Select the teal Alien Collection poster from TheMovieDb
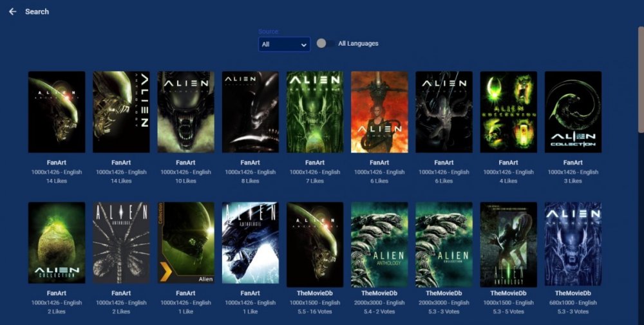Image resolution: width=644 pixels, height=325 pixels. [x=444, y=245]
